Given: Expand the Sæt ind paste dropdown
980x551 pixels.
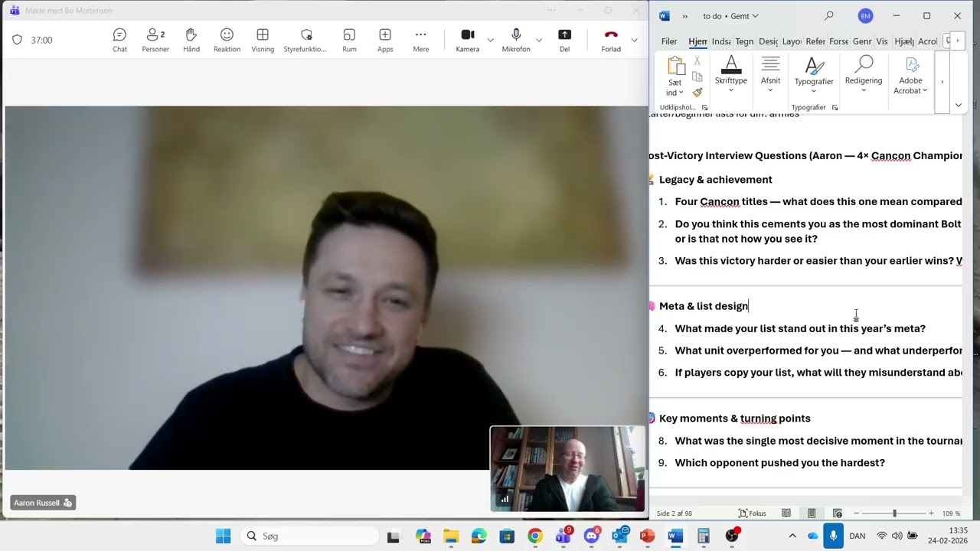Looking at the screenshot, I should [675, 88].
